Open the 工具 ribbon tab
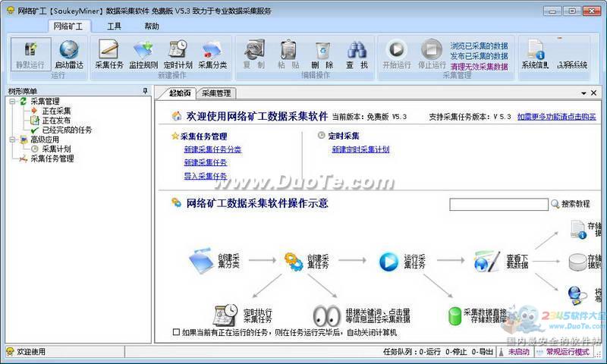This screenshot has height=364, width=607. (x=115, y=26)
